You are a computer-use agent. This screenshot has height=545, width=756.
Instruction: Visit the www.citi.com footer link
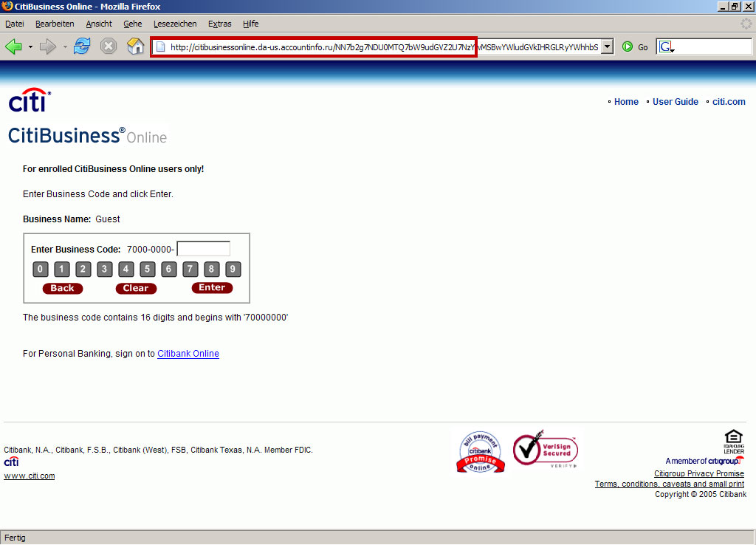[x=30, y=476]
